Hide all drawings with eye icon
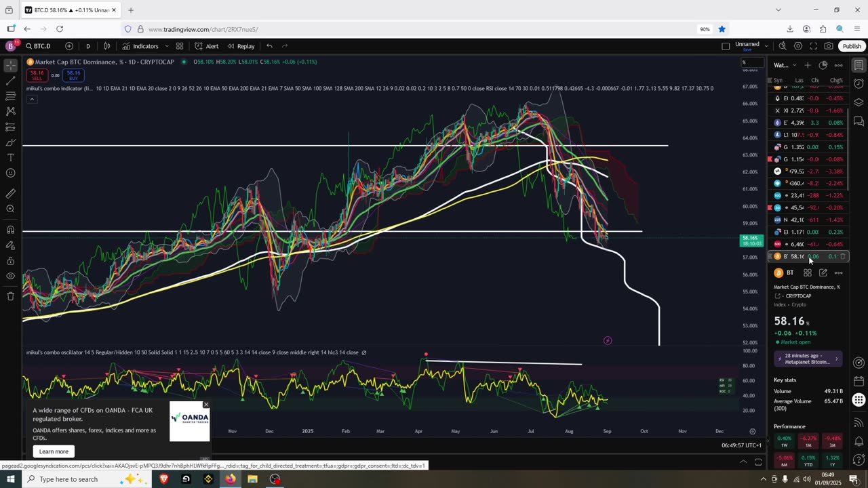 10,277
